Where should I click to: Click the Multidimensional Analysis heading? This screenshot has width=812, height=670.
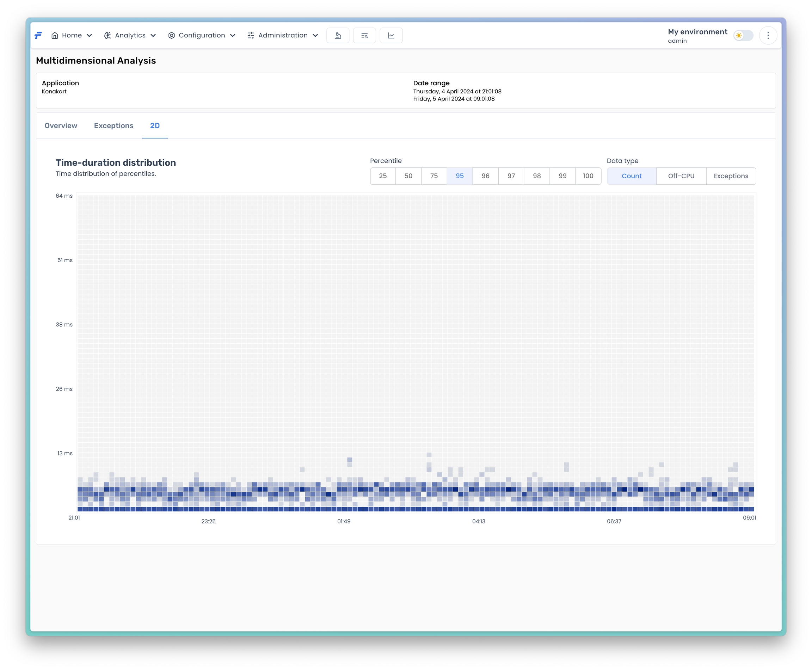click(96, 61)
